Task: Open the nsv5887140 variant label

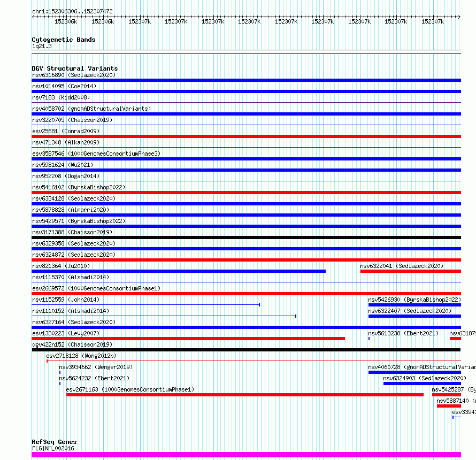Action: tap(456, 401)
